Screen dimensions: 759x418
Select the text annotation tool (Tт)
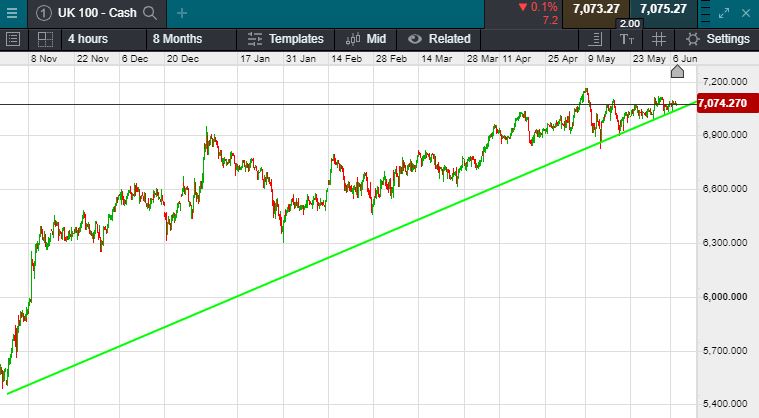[627, 39]
